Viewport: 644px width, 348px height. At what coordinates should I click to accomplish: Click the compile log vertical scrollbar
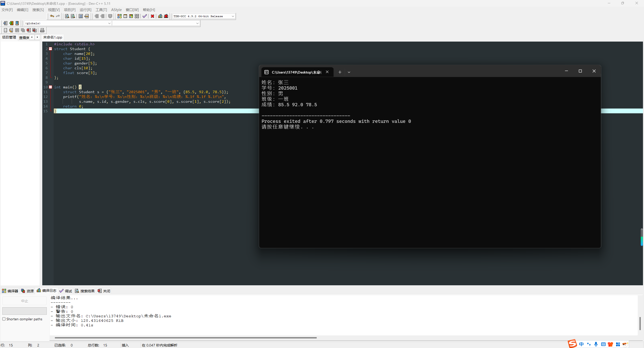[x=640, y=323]
